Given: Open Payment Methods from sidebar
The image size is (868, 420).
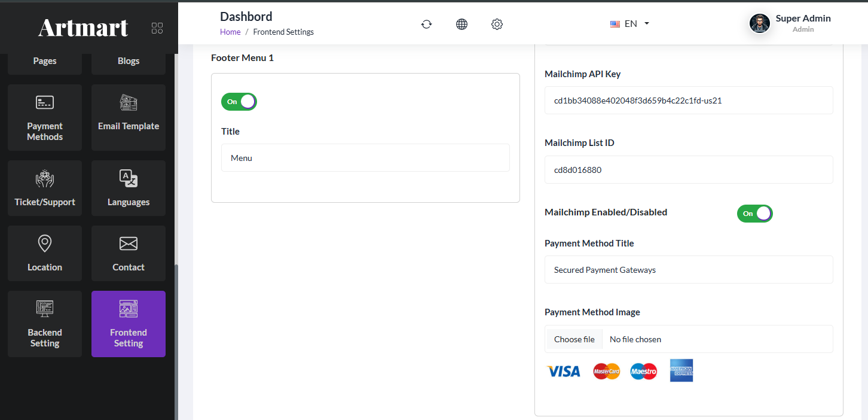Looking at the screenshot, I should pyautogui.click(x=45, y=117).
